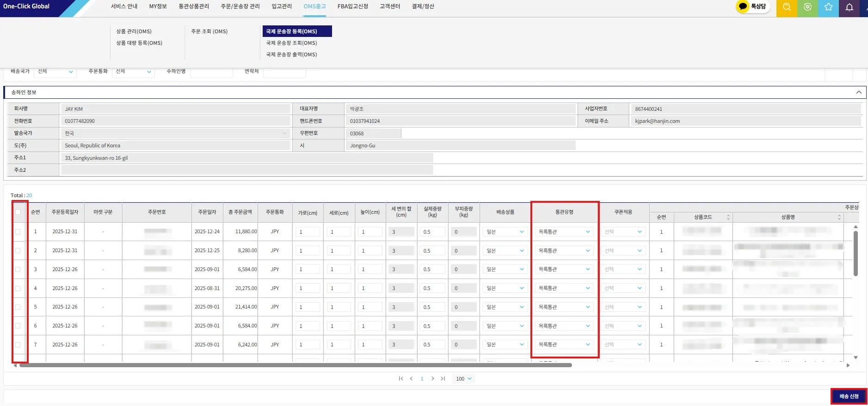Open the page size 100 dropdown
The height and width of the screenshot is (406, 868).
click(x=464, y=379)
